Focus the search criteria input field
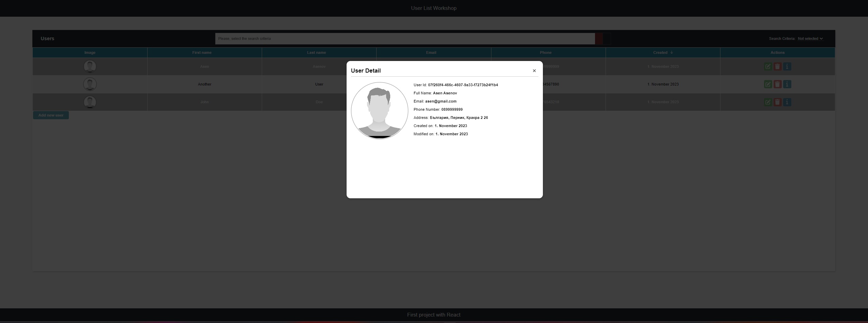This screenshot has height=323, width=868. coord(405,39)
